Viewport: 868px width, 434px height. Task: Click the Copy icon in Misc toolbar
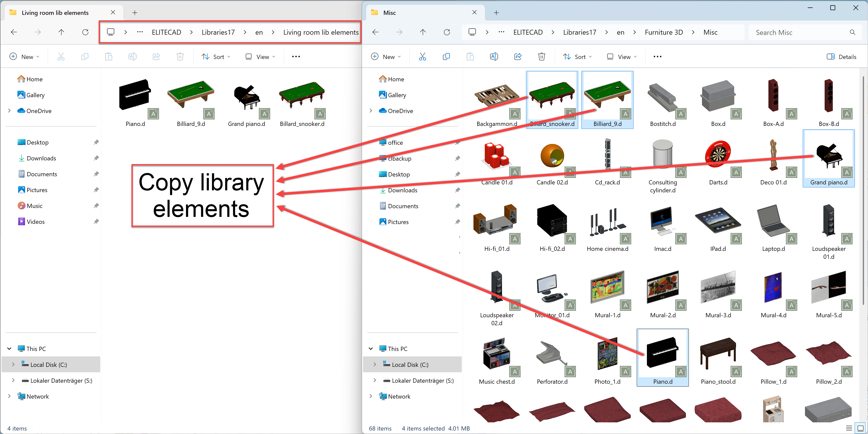coord(446,57)
